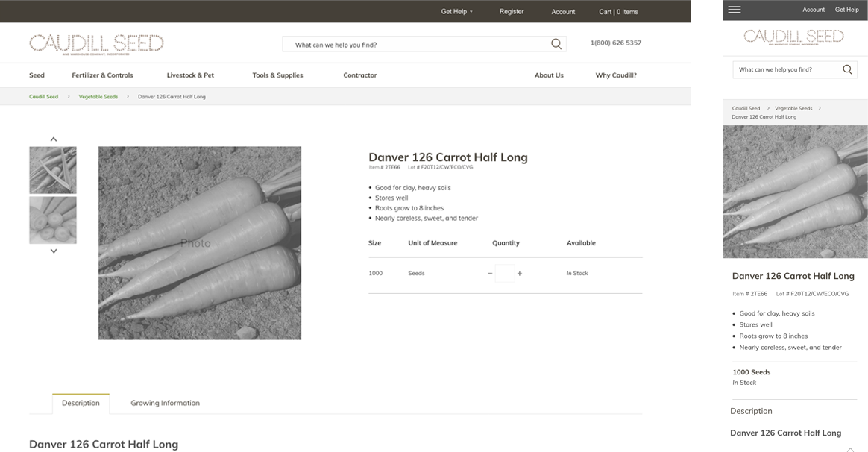Click the quantity input box
Viewport: 868px width, 452px height.
point(505,274)
